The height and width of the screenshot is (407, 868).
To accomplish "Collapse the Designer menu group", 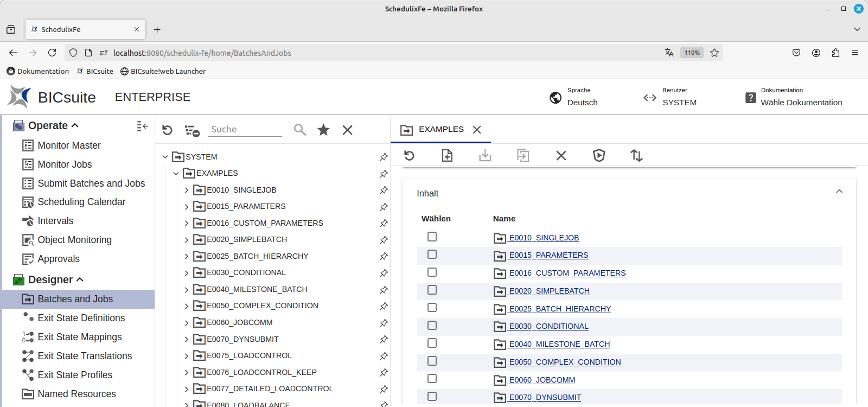I will coord(80,279).
